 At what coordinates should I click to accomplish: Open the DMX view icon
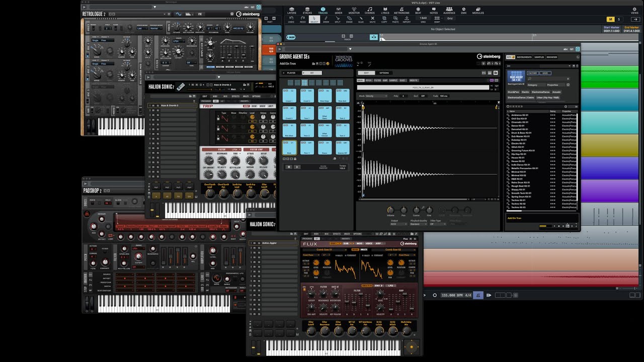pos(463,10)
